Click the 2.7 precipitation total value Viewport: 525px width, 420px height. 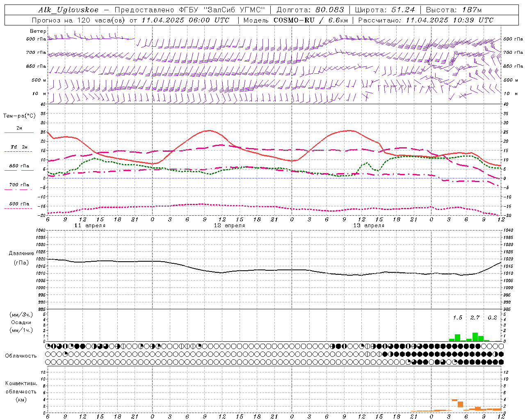(x=475, y=318)
